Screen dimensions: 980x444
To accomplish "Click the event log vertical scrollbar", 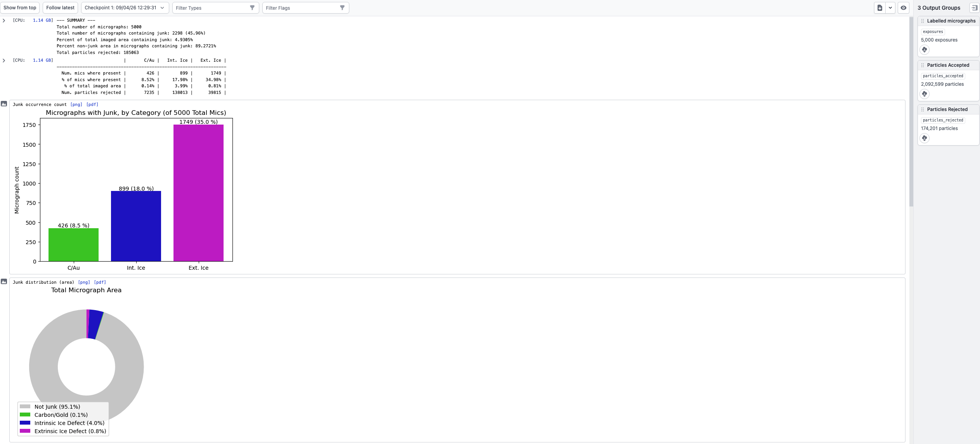I will tap(911, 112).
